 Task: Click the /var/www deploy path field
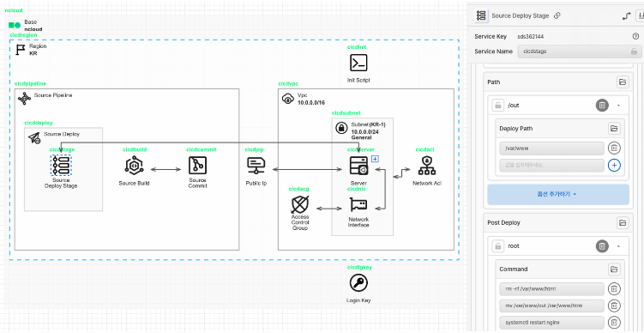coord(552,148)
